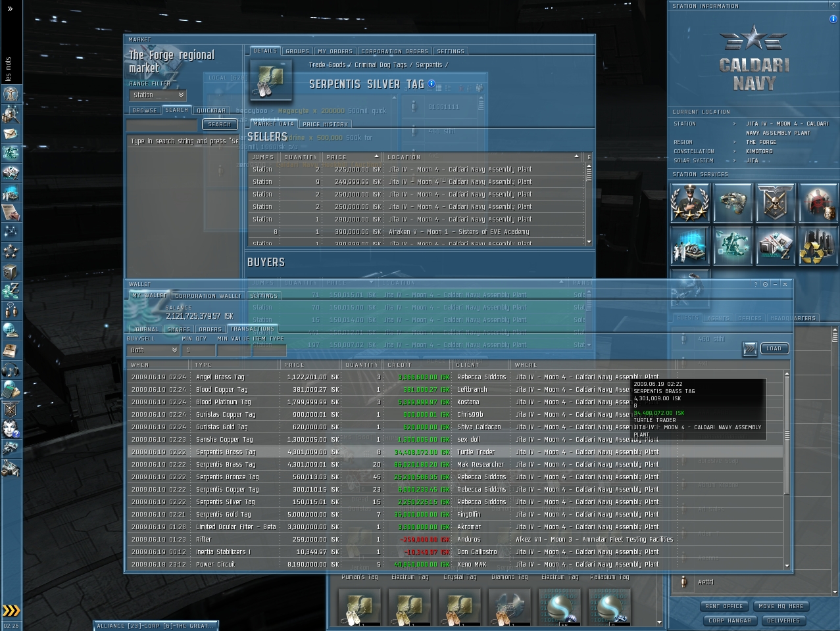Open the officer with stars station service
Viewport: 840px width, 631px height.
[689, 202]
